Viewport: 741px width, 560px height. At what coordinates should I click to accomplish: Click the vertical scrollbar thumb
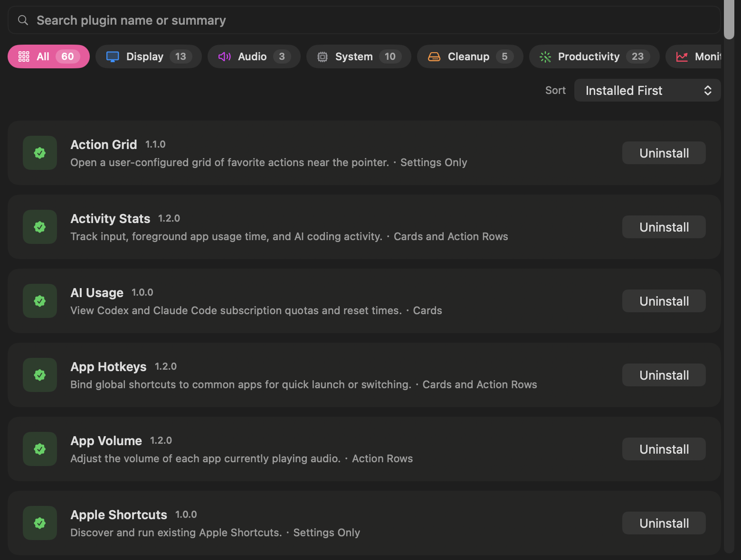coord(729,19)
